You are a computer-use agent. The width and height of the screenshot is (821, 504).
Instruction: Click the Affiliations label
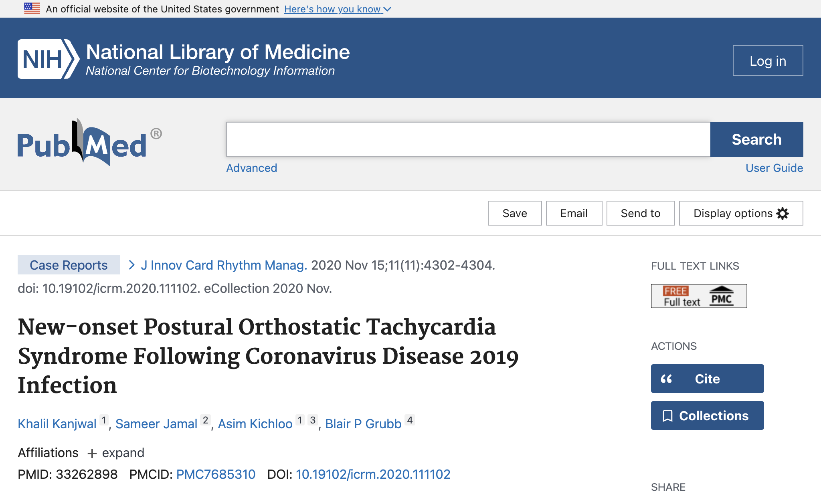pyautogui.click(x=48, y=453)
